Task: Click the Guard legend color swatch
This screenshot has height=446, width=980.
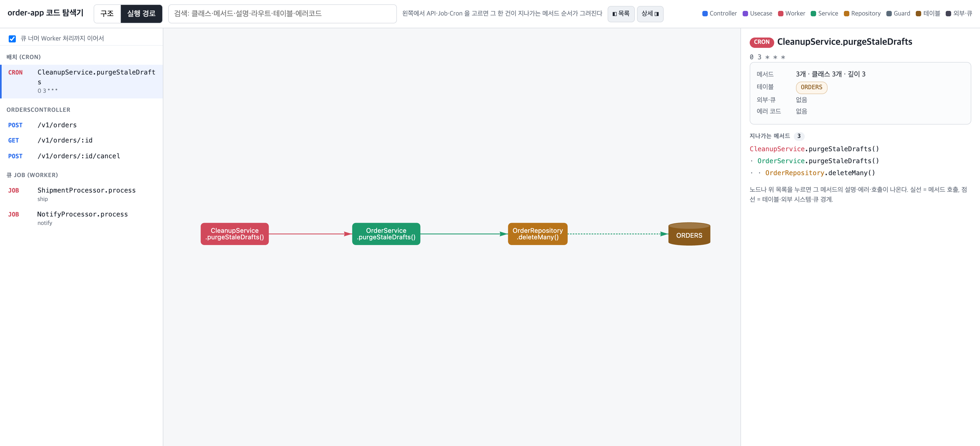Action: 889,14
